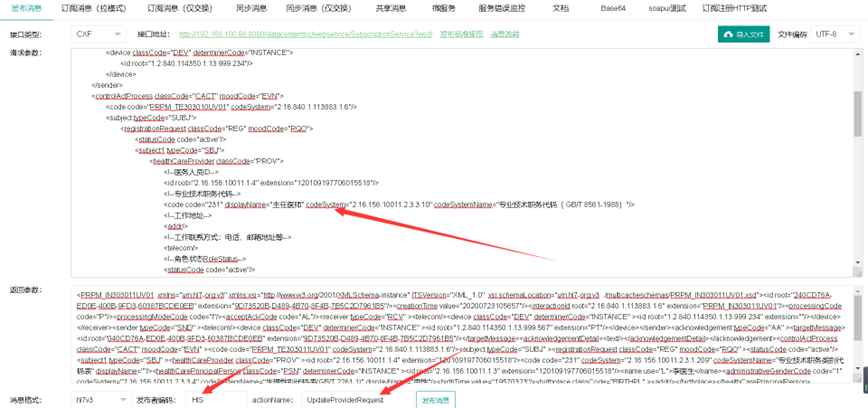Click the <telecom/> line in request
Viewport: 868px width, 408px height.
[179, 248]
